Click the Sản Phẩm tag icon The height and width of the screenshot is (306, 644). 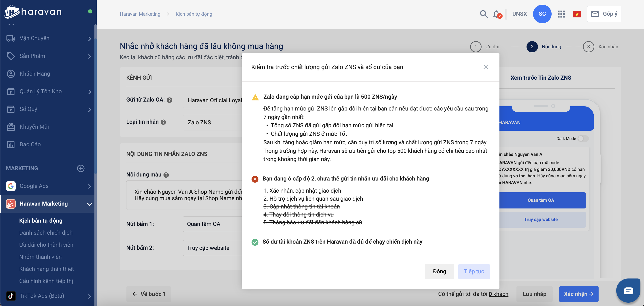11,56
